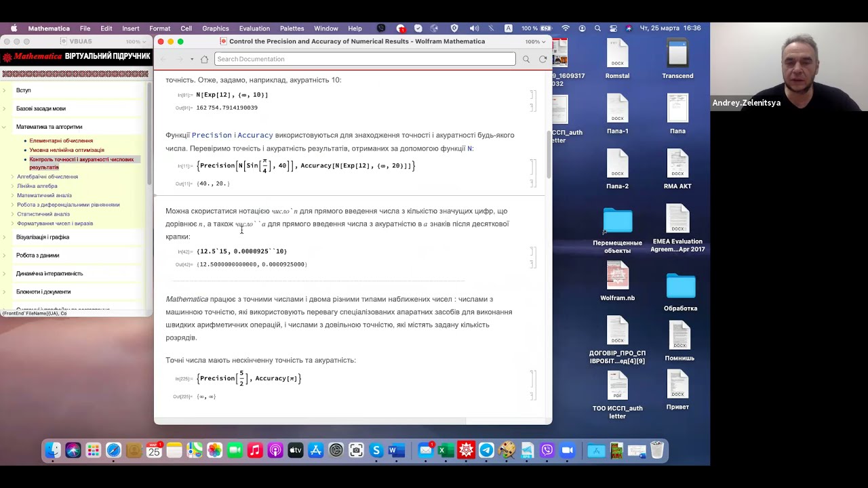868x488 pixels.
Task: Open the VBUA5 palette zoom dropdown
Action: click(x=134, y=41)
